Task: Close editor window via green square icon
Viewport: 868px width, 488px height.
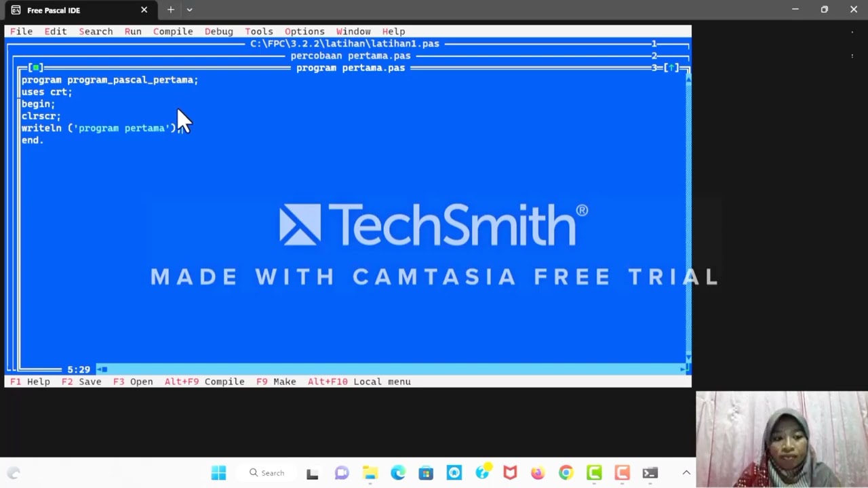Action: tap(36, 68)
